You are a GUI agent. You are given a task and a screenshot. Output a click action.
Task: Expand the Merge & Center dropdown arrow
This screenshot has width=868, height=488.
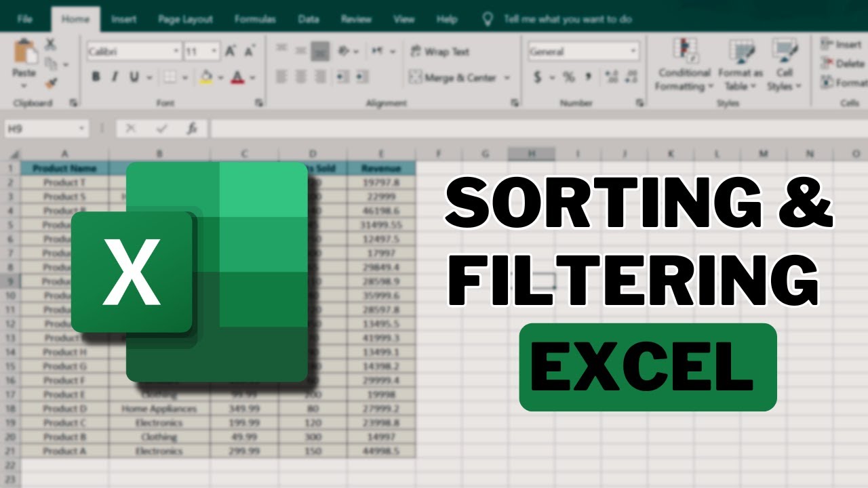(x=507, y=78)
